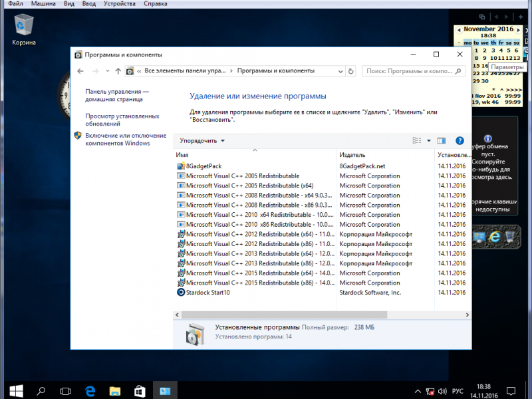Open help with the blue question mark
The image size is (532, 399).
[460, 140]
